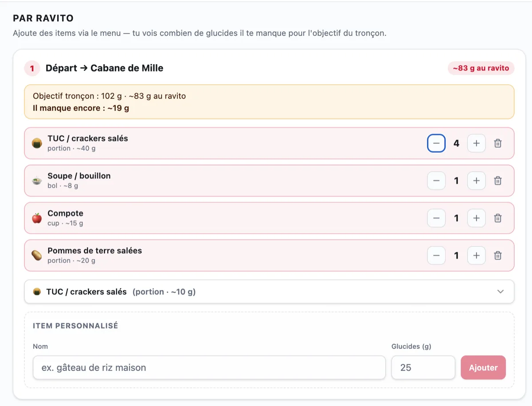Click the soup bowl icon
532x406 pixels.
tap(37, 181)
